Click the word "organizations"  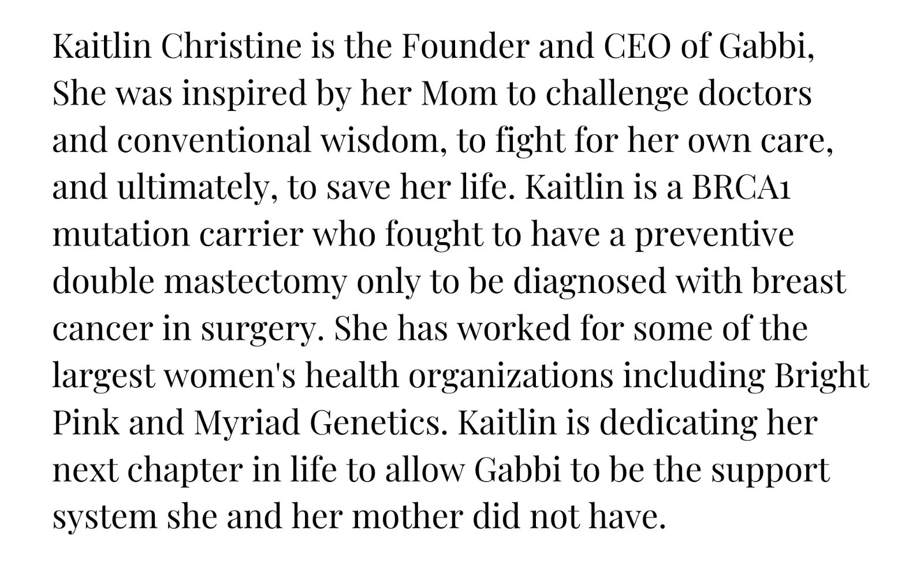511,377
